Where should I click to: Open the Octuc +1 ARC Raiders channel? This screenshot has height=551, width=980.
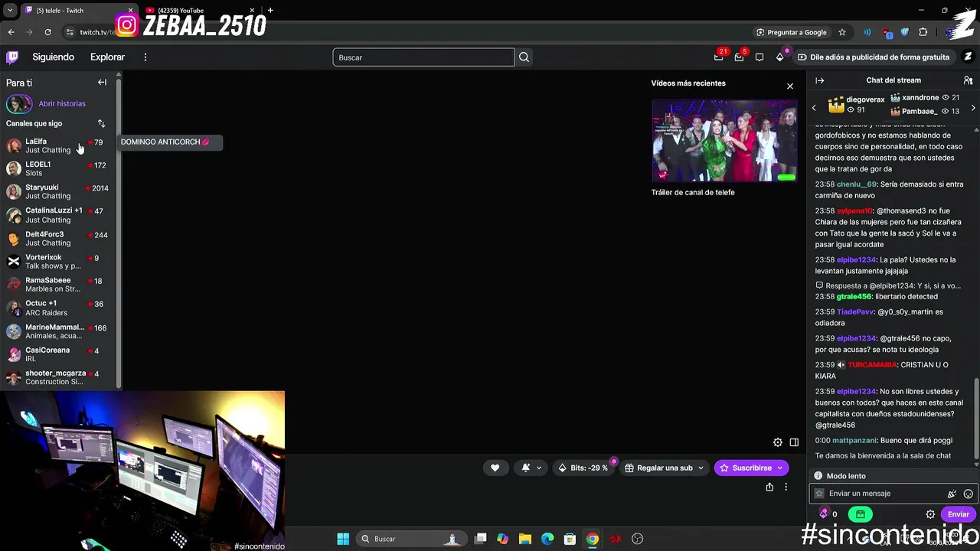(58, 308)
